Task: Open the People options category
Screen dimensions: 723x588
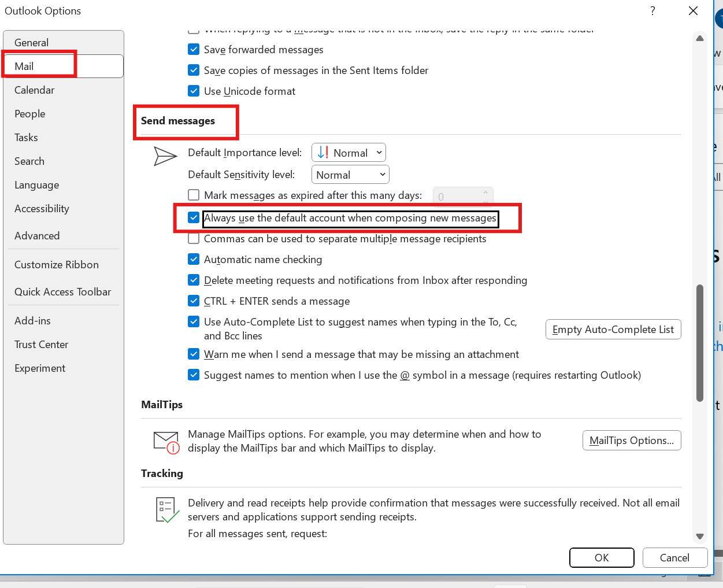Action: 64,114
